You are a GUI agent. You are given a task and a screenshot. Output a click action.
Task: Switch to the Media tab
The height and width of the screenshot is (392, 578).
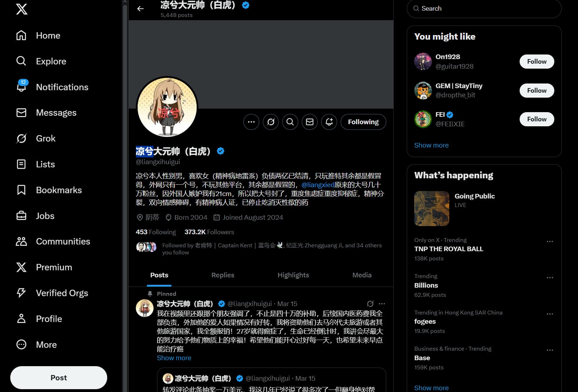362,275
